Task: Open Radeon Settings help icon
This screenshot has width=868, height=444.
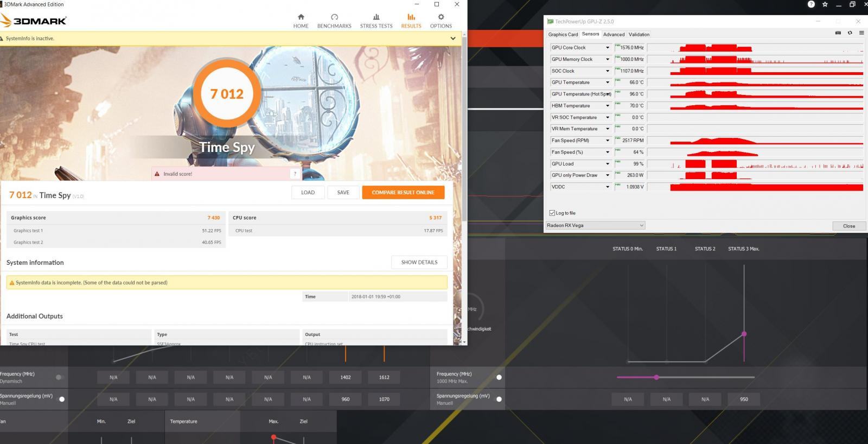Action: [x=811, y=4]
